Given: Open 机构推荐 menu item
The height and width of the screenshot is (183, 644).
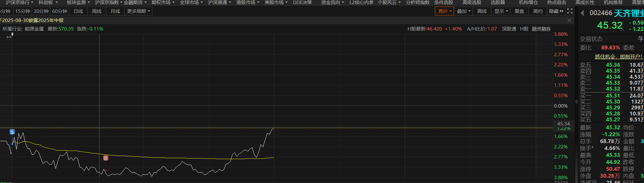Looking at the screenshot, I should pyautogui.click(x=613, y=3).
